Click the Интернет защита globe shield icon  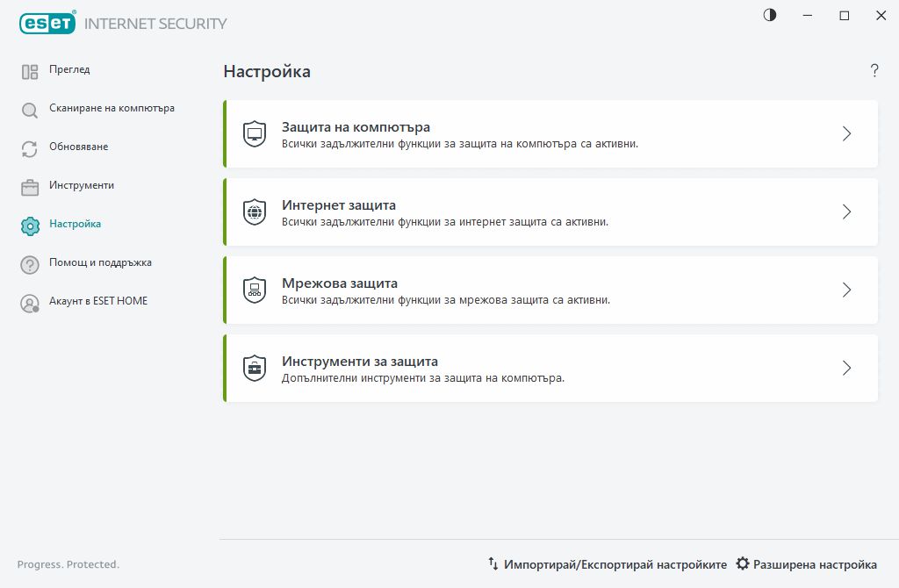point(255,212)
